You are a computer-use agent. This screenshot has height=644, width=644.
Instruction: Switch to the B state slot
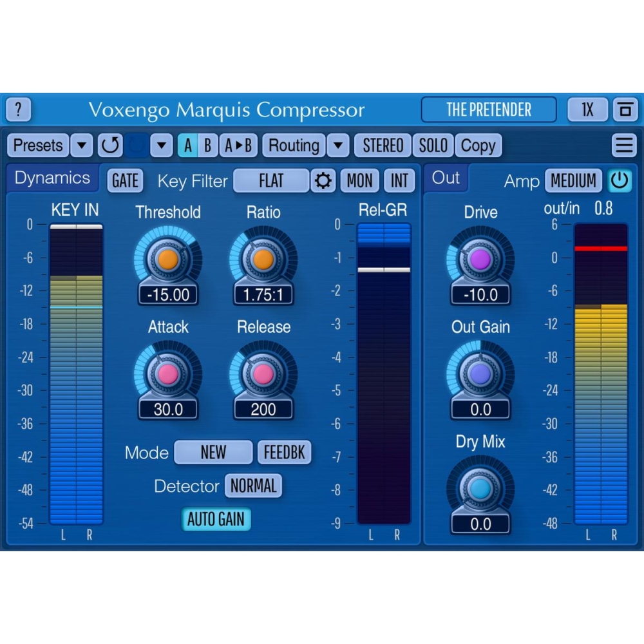208,146
